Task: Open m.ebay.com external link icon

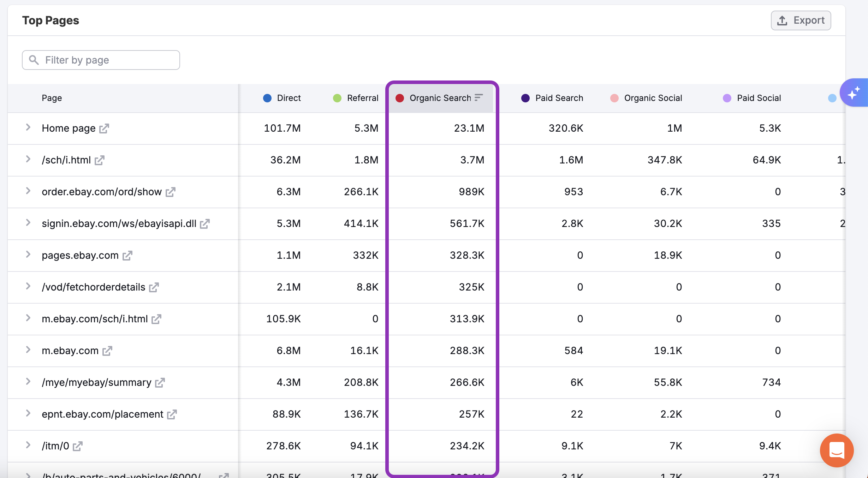Action: 107,351
